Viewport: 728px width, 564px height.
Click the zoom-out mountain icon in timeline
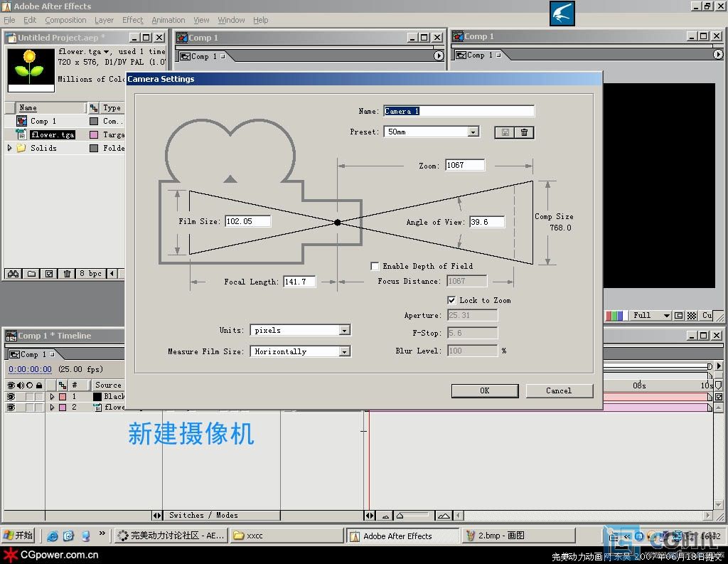point(385,516)
